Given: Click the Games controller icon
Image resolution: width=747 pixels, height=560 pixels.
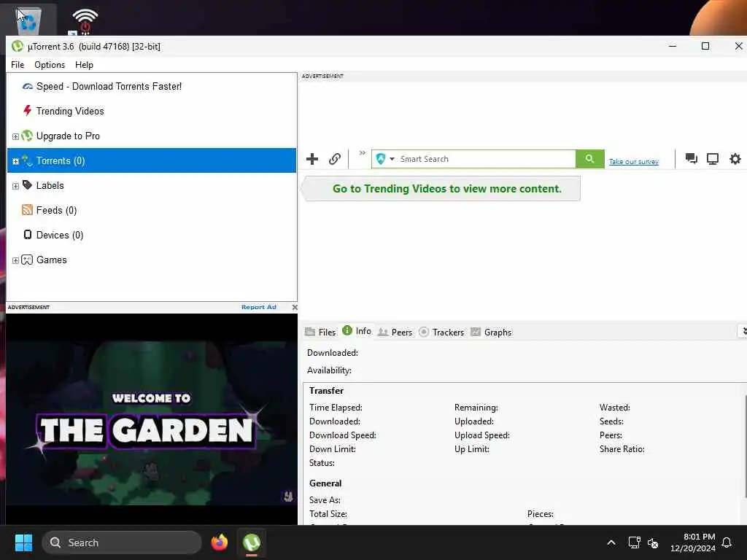Looking at the screenshot, I should tap(27, 260).
